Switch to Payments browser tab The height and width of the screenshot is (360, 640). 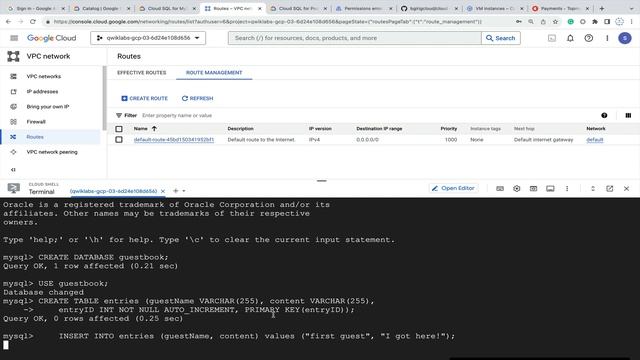click(x=561, y=8)
